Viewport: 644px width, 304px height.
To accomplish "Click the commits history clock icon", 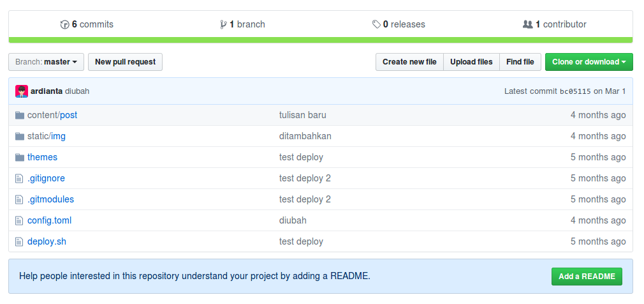I will point(64,25).
